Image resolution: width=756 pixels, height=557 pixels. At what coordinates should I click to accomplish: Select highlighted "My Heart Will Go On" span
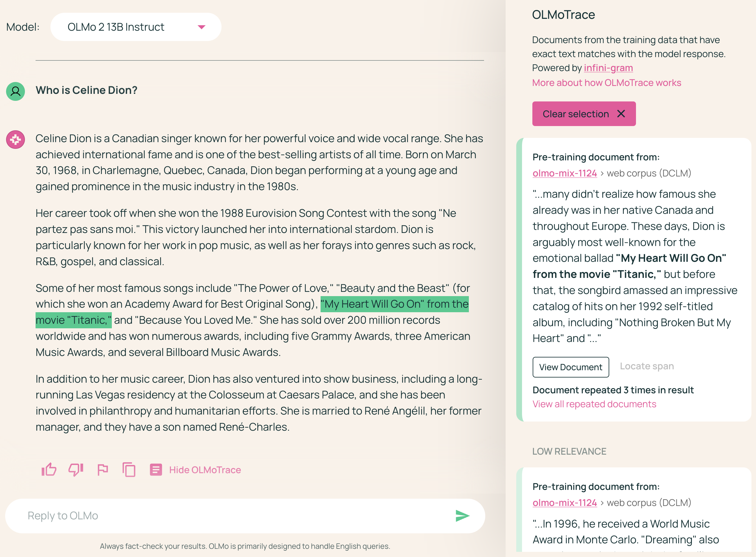(394, 304)
